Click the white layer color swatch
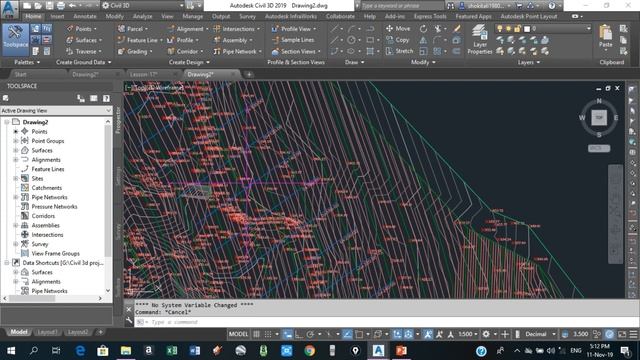This screenshot has width=640, height=360. (x=527, y=29)
